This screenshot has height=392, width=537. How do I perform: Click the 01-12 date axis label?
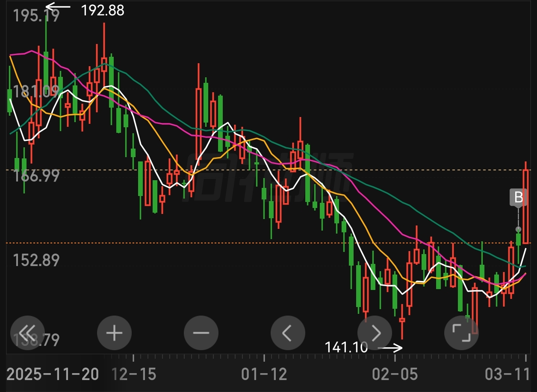[x=264, y=374]
